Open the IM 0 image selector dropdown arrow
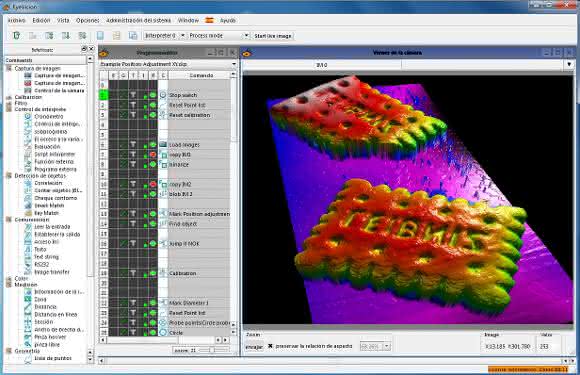The image size is (580, 375). [569, 65]
